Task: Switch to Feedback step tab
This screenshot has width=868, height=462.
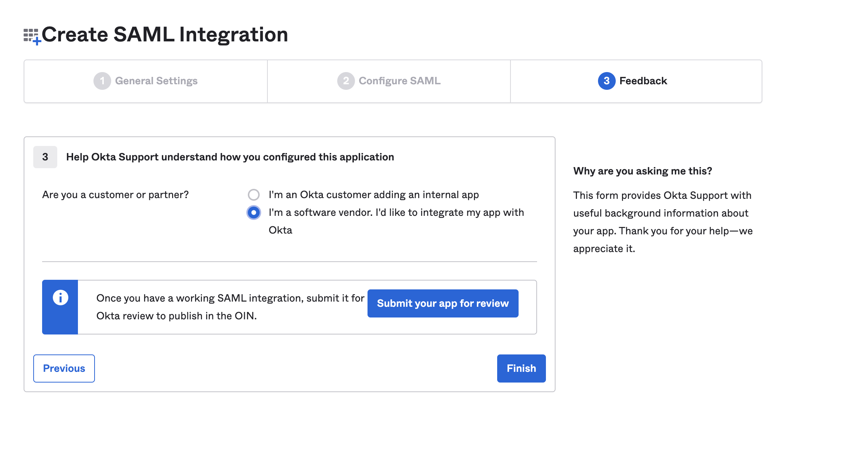Action: [x=643, y=81]
